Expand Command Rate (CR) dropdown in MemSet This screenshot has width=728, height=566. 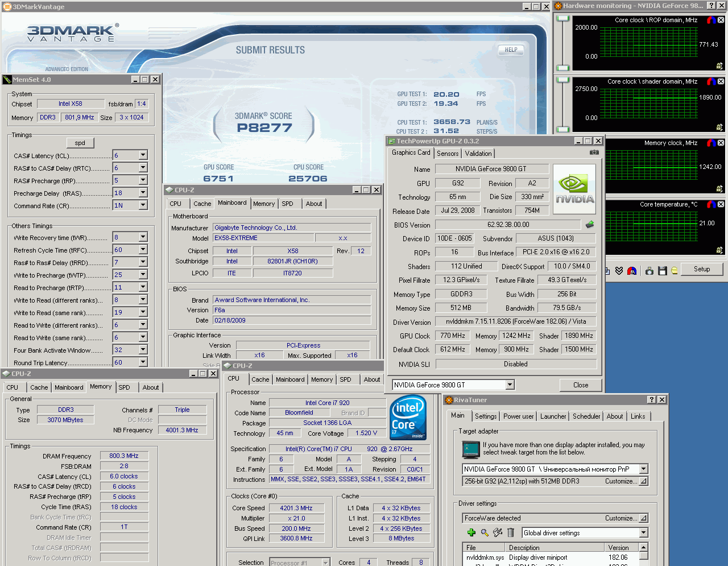[x=143, y=205]
